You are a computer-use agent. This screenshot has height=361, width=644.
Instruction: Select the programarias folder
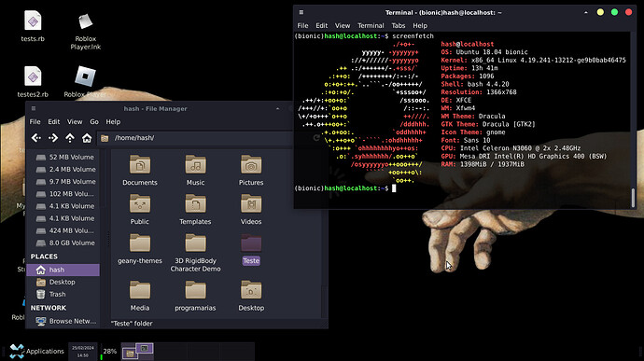195,296
